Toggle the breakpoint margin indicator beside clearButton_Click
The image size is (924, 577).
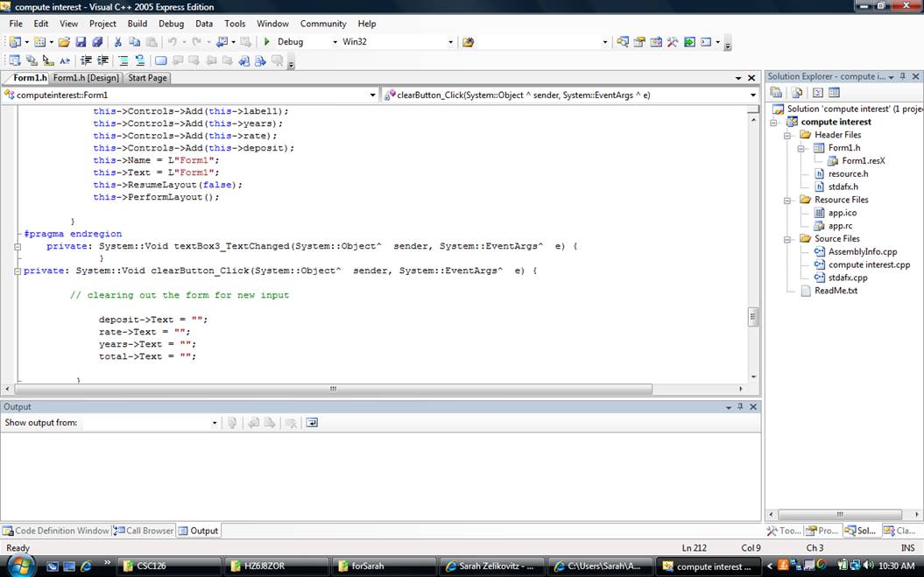tap(7, 271)
